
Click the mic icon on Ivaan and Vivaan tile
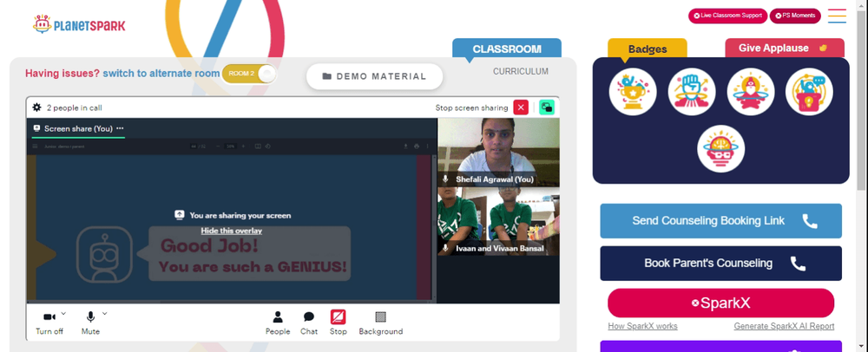click(445, 248)
